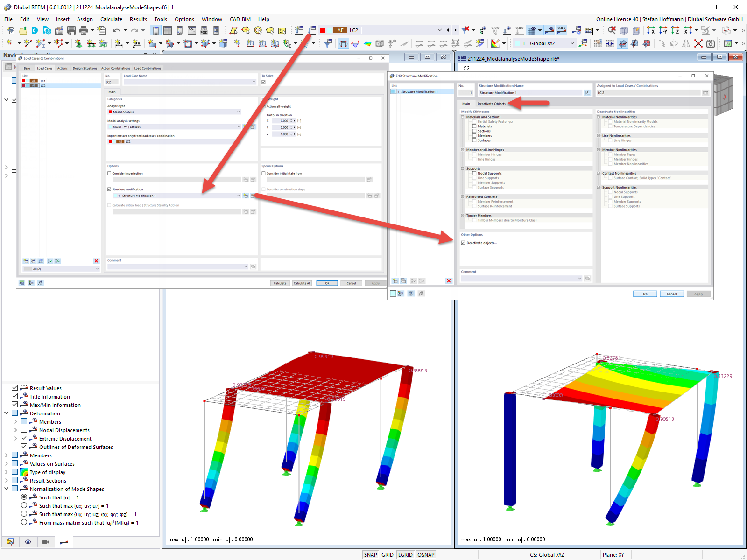Collapse Normalization of Mode Shapes node
Image resolution: width=747 pixels, height=560 pixels.
(x=7, y=489)
